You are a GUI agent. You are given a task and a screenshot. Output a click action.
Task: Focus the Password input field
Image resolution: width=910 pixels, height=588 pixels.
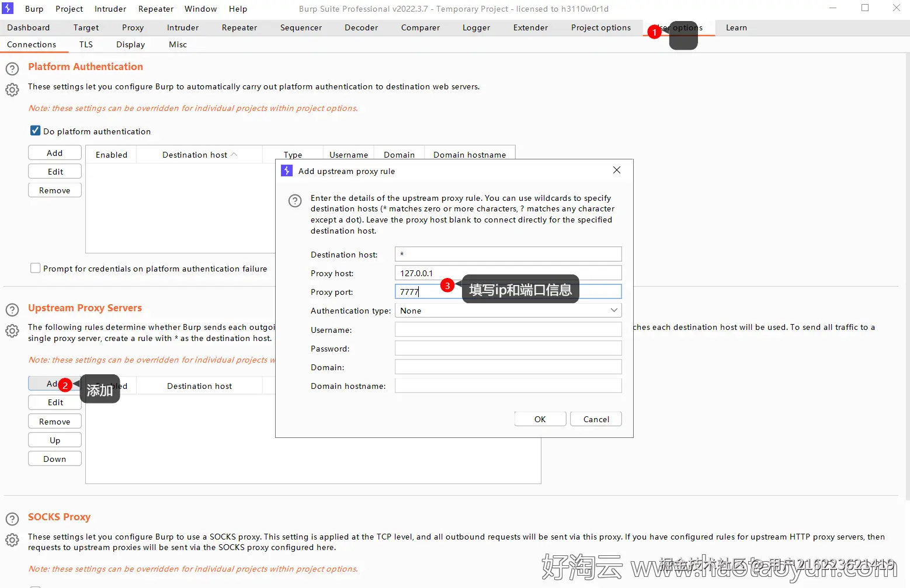coord(508,349)
